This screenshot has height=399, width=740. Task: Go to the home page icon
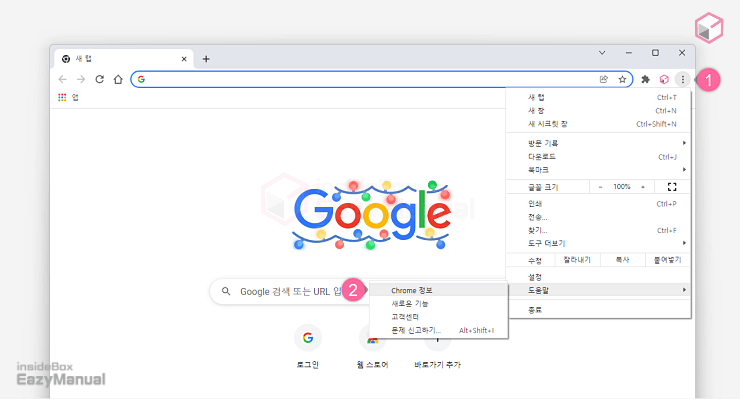[118, 79]
